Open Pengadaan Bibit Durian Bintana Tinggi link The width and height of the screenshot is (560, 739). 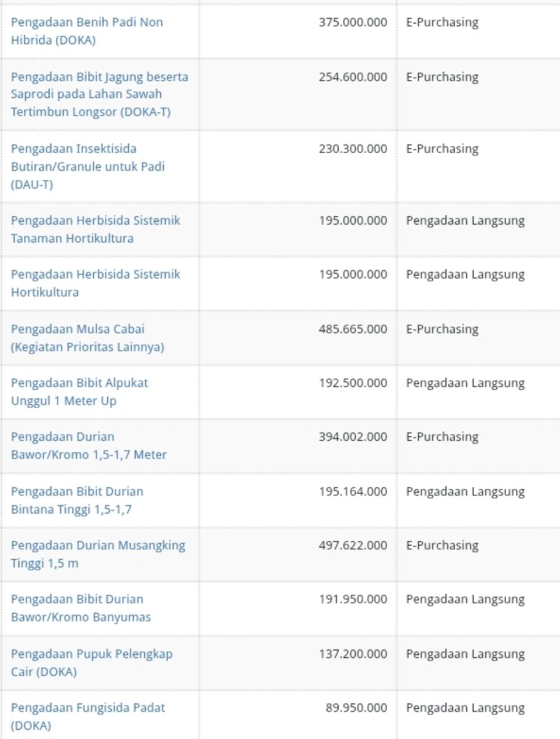tap(77, 500)
